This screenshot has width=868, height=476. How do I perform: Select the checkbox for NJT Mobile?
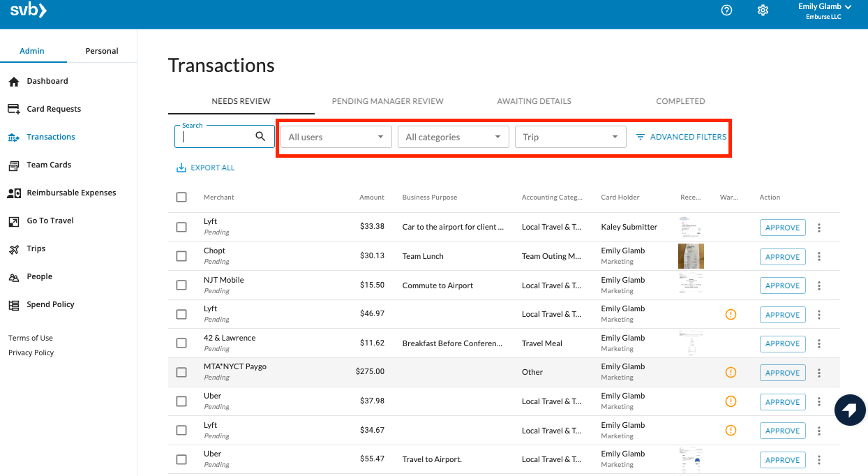click(181, 285)
